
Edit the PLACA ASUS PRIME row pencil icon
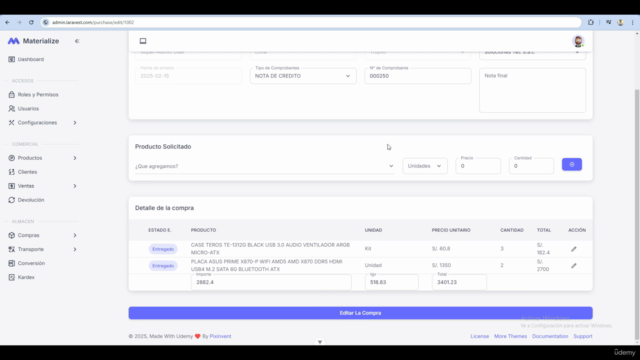(x=573, y=266)
